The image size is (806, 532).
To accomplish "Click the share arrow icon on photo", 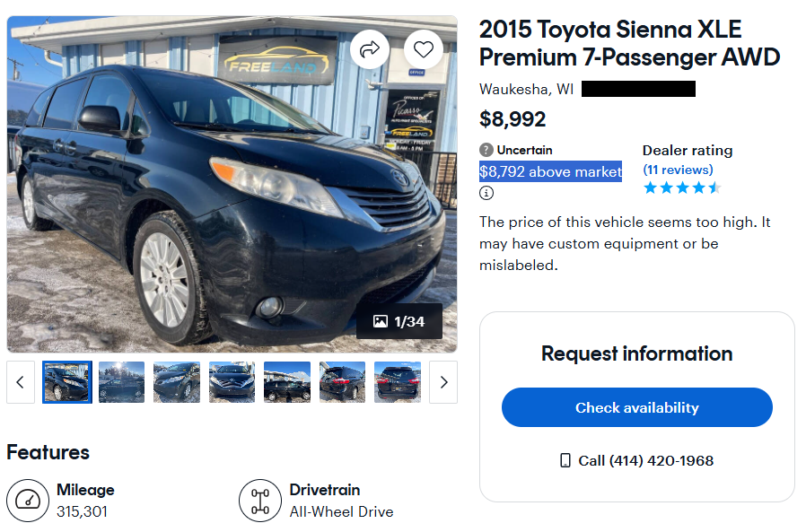I will click(369, 50).
